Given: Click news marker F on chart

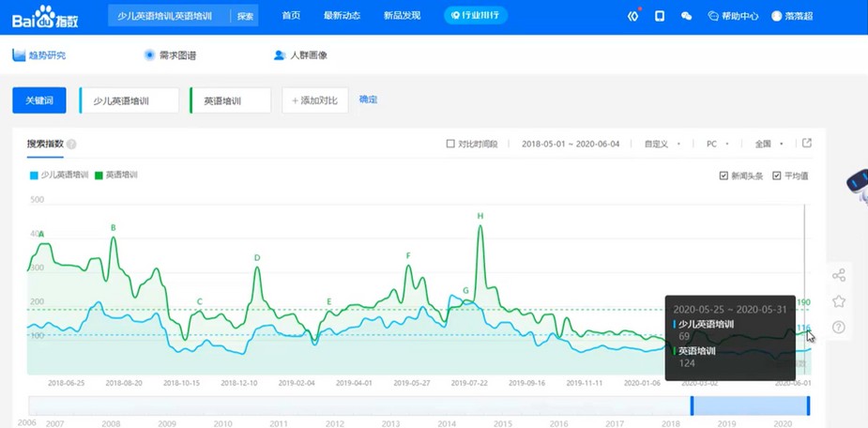Looking at the screenshot, I should pos(408,256).
